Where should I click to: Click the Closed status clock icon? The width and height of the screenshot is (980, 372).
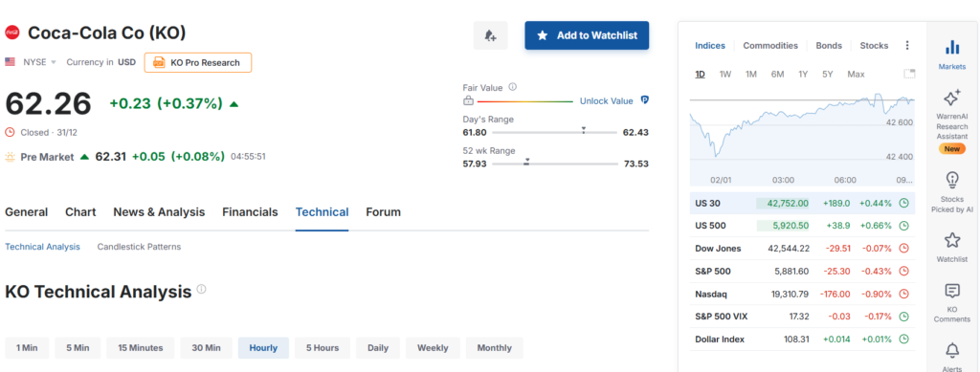[10, 132]
